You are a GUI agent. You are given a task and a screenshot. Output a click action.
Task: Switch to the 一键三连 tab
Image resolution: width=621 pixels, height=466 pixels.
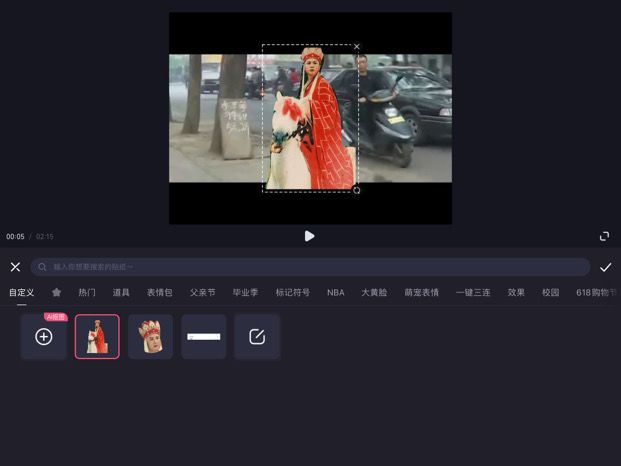(473, 293)
